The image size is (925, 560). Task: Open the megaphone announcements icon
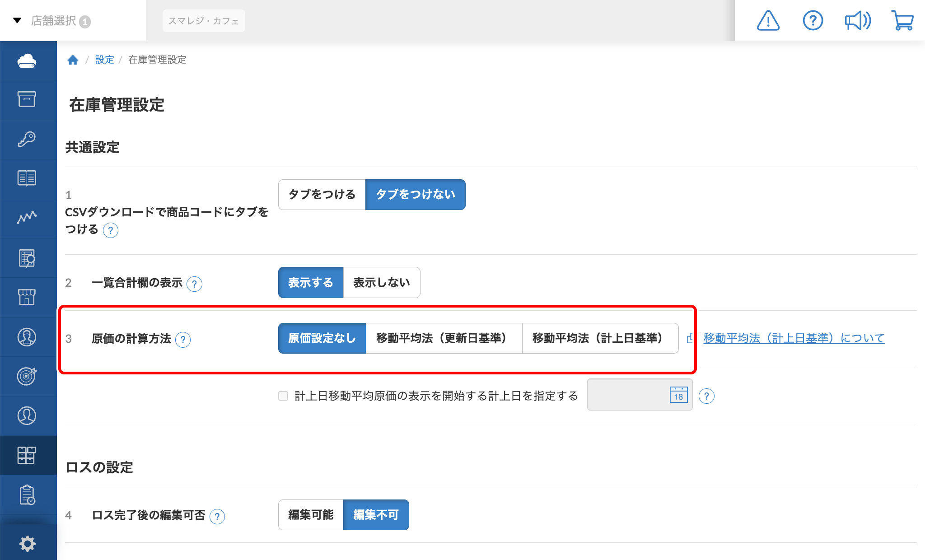pyautogui.click(x=857, y=21)
